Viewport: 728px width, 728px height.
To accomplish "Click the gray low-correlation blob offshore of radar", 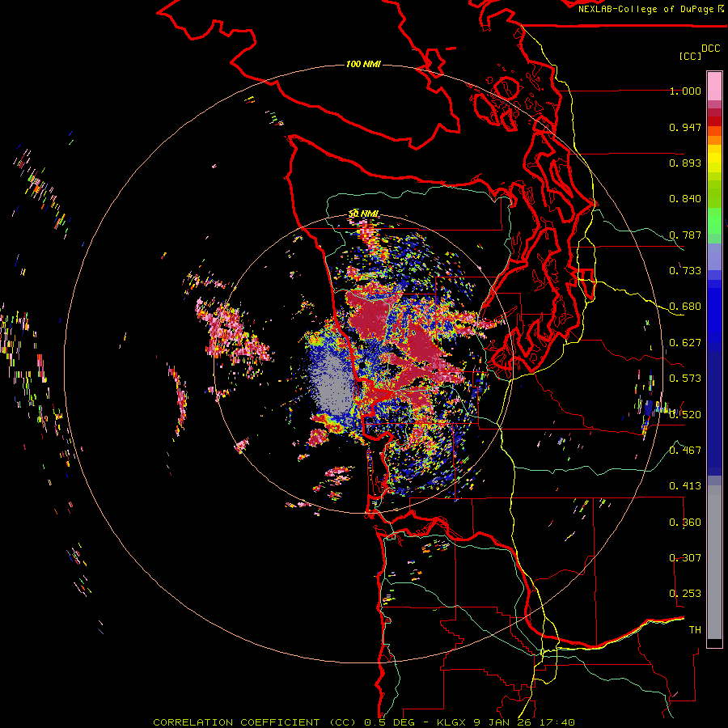I will click(x=332, y=383).
